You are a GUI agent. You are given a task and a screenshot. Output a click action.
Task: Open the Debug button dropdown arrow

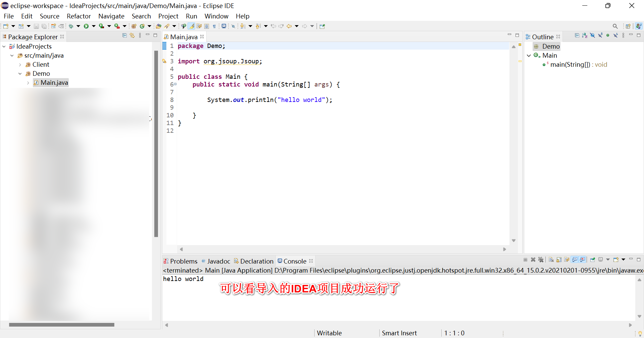(x=78, y=26)
